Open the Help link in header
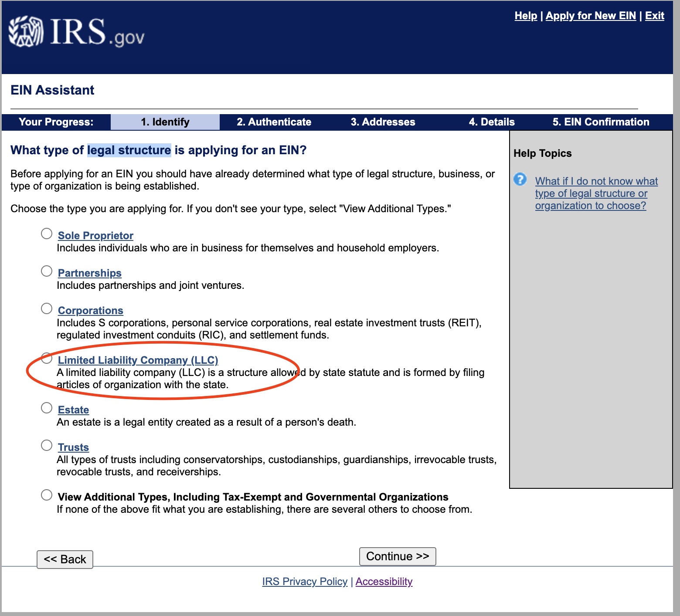680x616 pixels. point(526,16)
